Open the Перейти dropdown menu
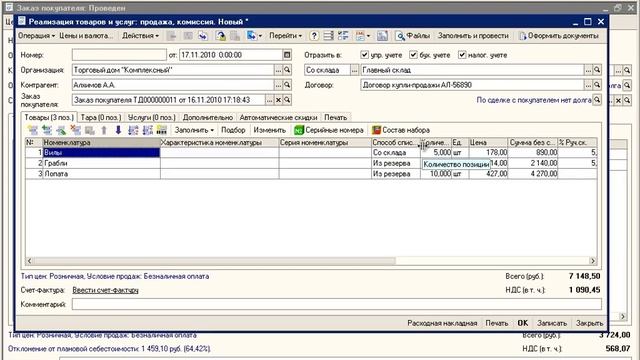640x360 pixels. pyautogui.click(x=285, y=36)
